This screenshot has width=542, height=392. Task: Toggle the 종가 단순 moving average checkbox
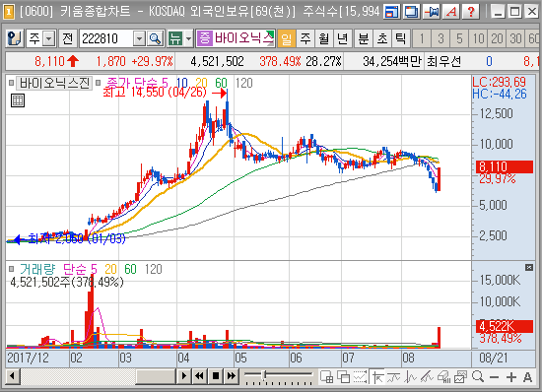click(x=99, y=83)
